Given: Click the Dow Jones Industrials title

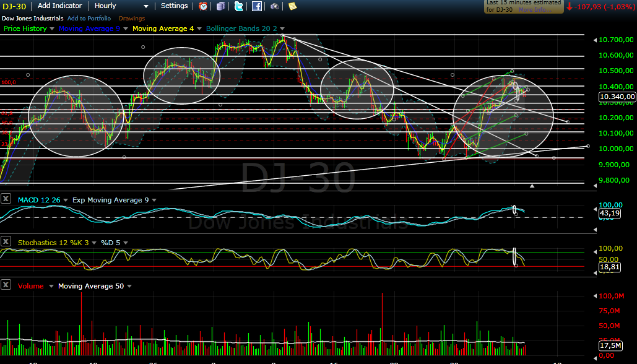Looking at the screenshot, I should tap(32, 19).
